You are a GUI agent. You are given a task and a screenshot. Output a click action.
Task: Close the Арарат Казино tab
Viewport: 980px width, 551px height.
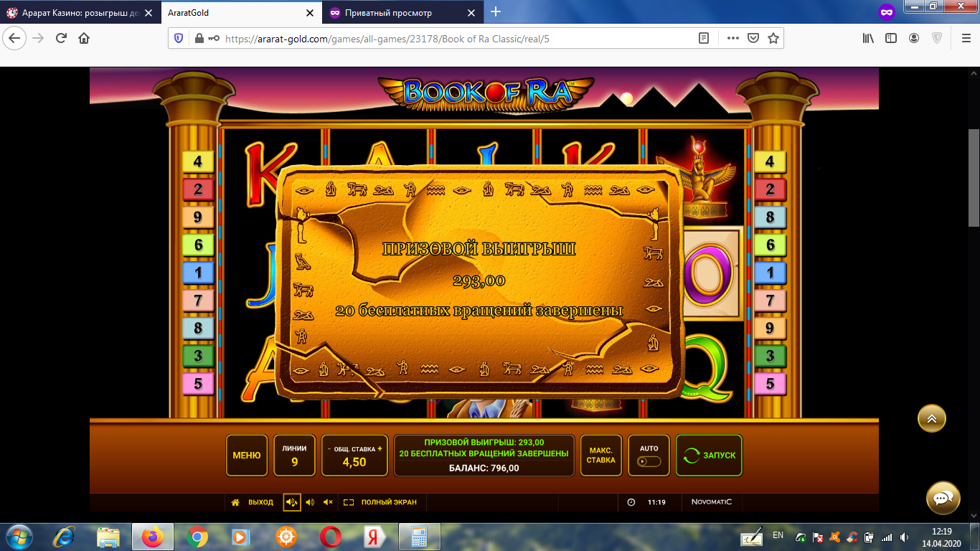point(150,13)
